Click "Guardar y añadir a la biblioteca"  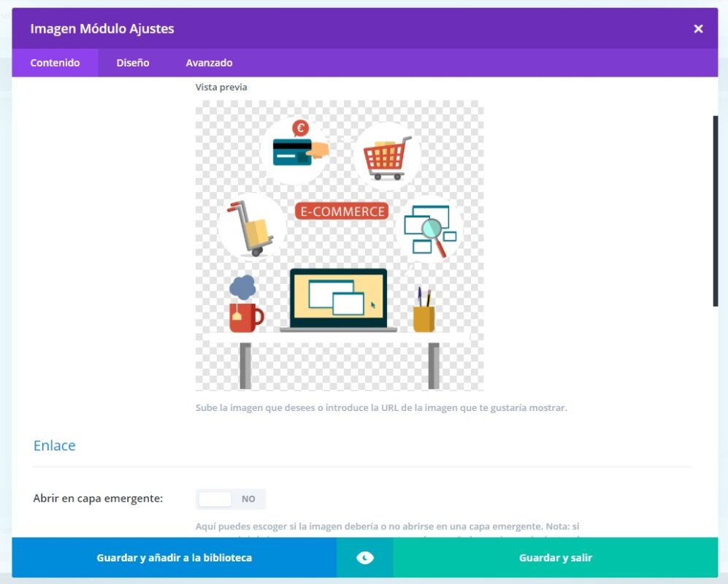click(174, 557)
